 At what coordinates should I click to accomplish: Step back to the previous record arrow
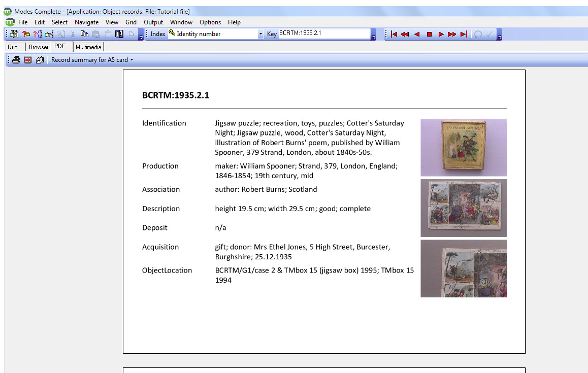417,34
